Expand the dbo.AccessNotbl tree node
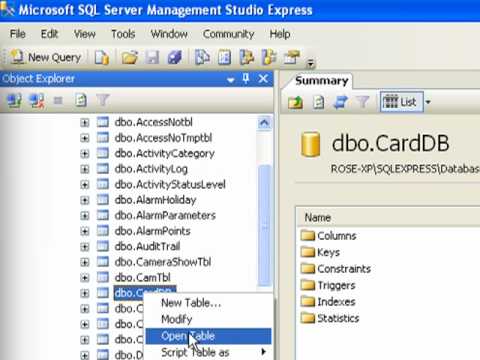Image resolution: width=480 pixels, height=360 pixels. 85,123
